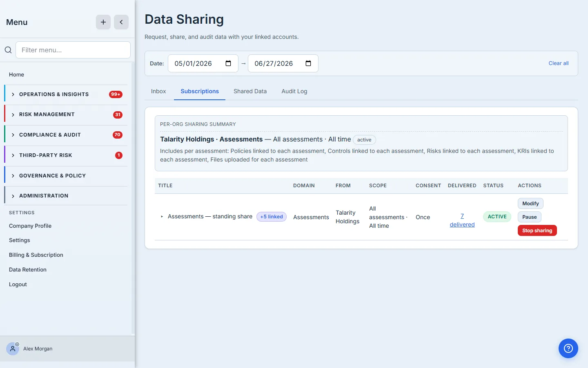Click the search magnifier icon
Screen dimensions: 588x368
pos(8,50)
